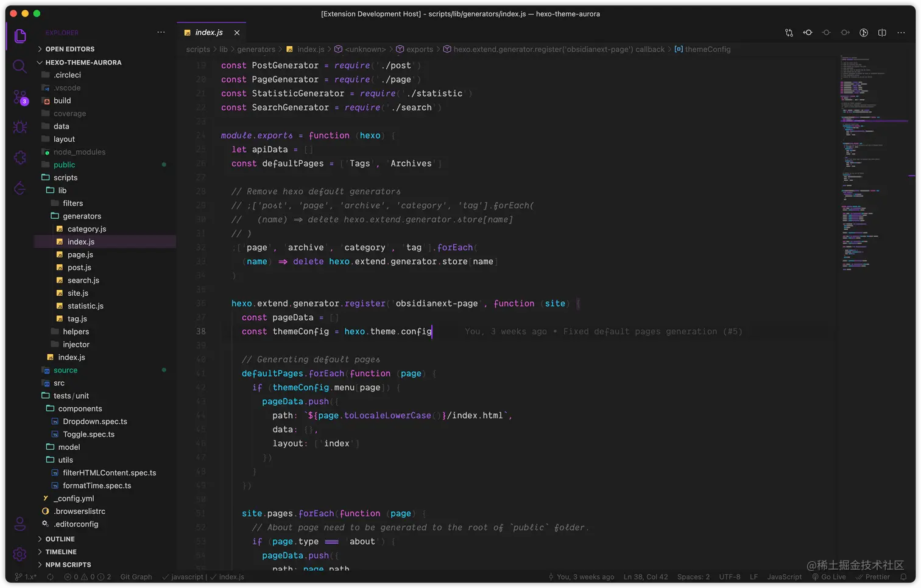The image size is (921, 588).
Task: Change language mode JavaScript status item
Action: pos(784,577)
